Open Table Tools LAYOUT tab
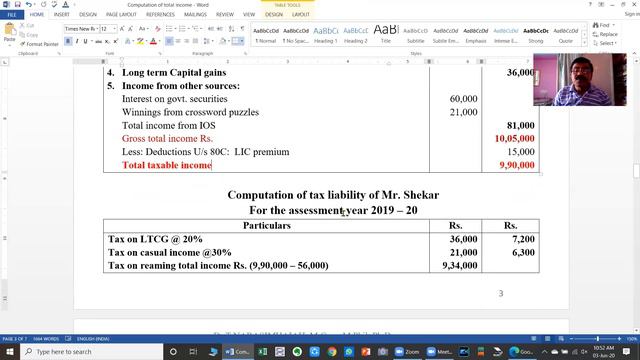This screenshot has height=360, width=640. (x=301, y=15)
